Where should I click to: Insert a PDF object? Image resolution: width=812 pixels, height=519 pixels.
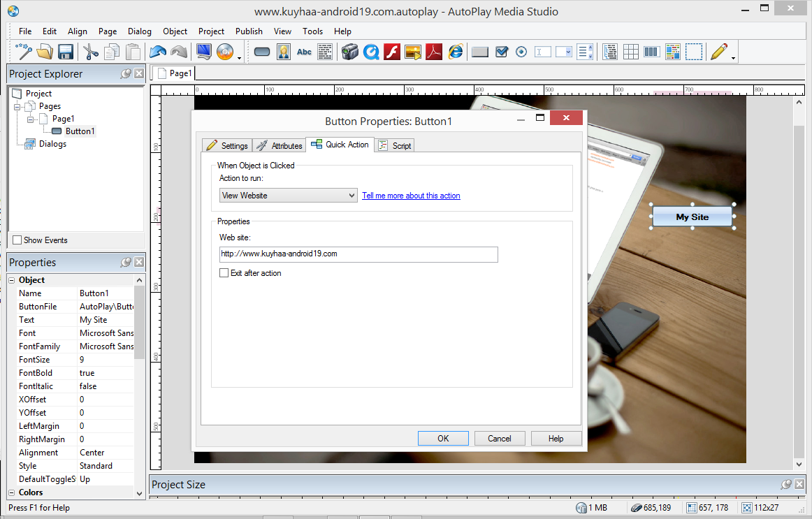434,52
